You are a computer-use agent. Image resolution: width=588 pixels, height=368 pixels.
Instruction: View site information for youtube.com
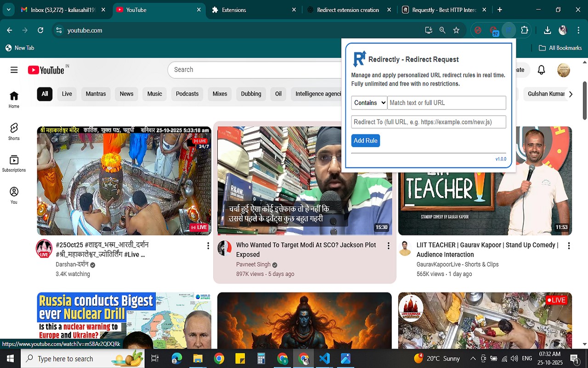point(58,30)
